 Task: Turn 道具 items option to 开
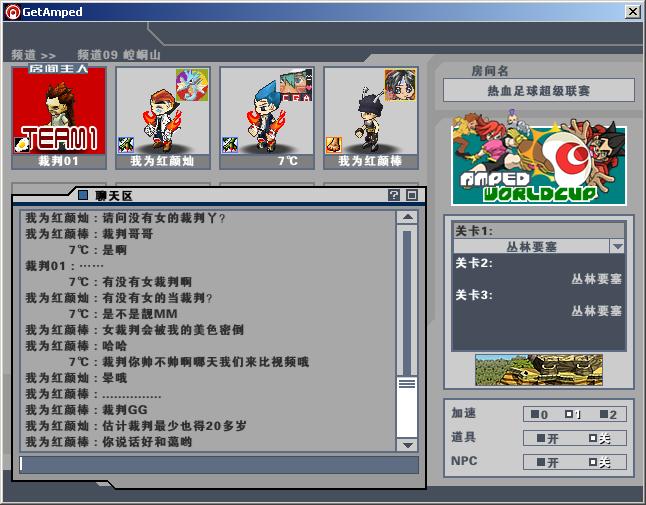pyautogui.click(x=548, y=438)
